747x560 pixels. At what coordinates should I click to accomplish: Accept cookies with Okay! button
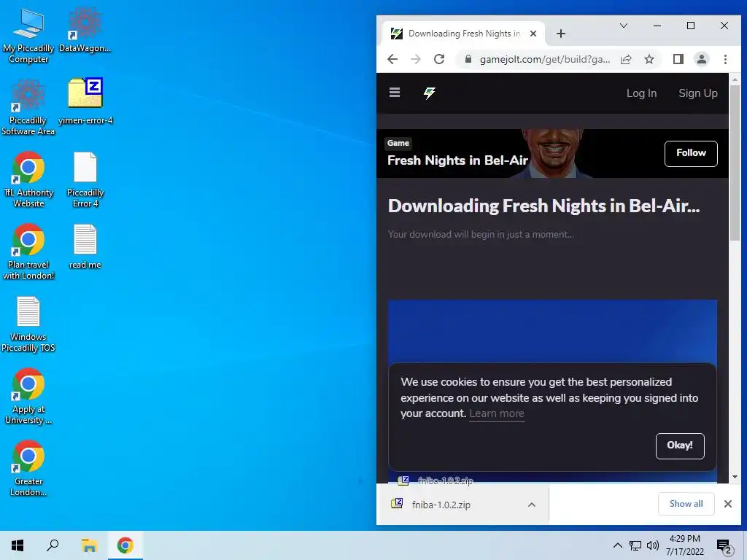click(680, 446)
